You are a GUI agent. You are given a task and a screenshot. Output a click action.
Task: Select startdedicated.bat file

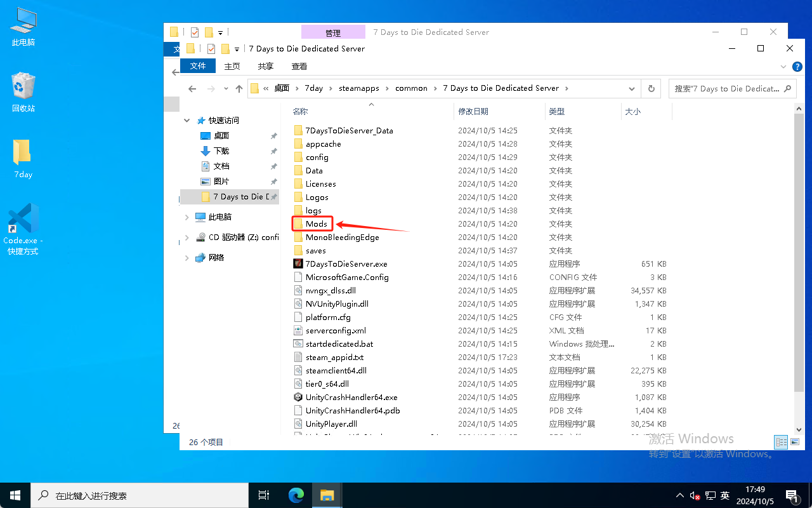(339, 344)
